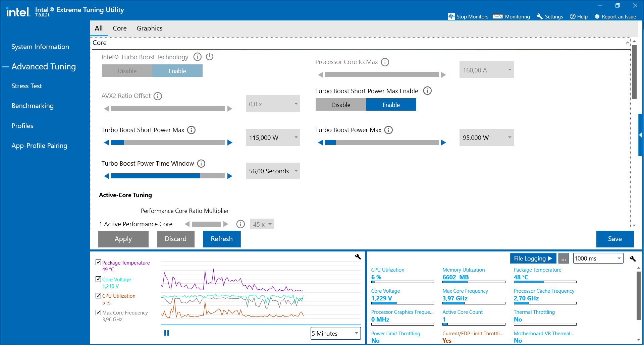Open Stress Test page

(x=27, y=86)
